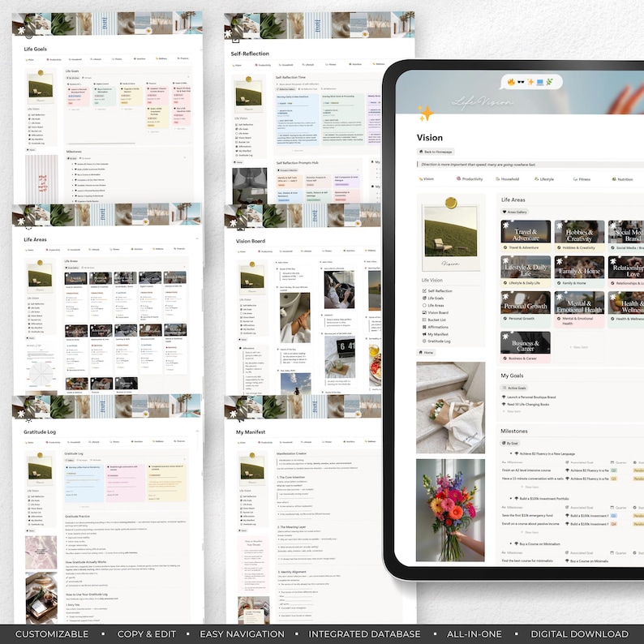Image resolution: width=644 pixels, height=644 pixels.
Task: Click the 'Life Goals' title on the background page
Action: [x=36, y=49]
